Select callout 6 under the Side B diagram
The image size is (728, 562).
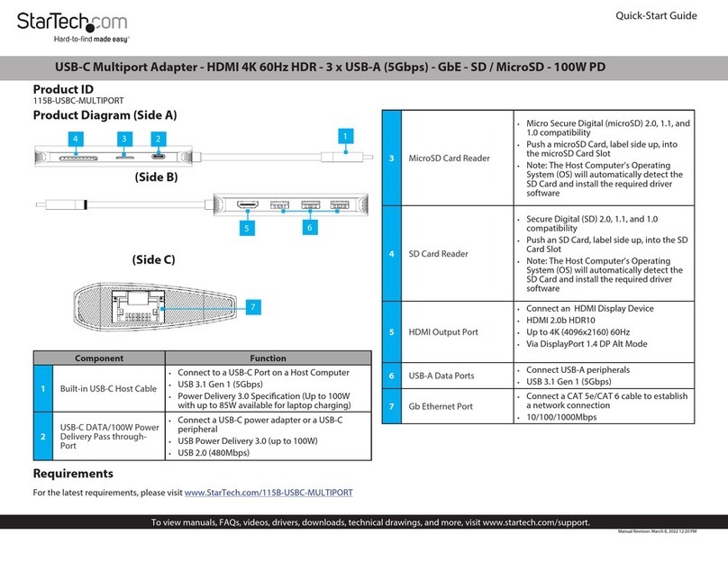(x=309, y=229)
